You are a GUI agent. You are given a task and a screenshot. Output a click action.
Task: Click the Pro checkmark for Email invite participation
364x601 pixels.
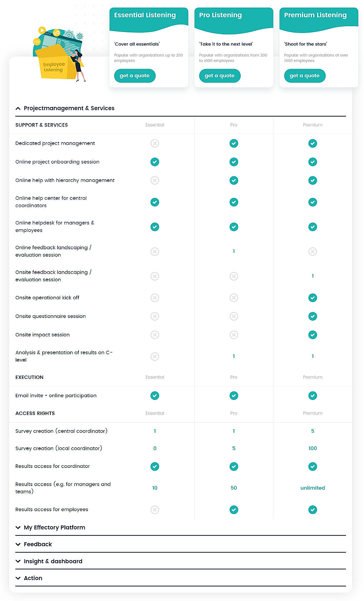click(x=234, y=396)
